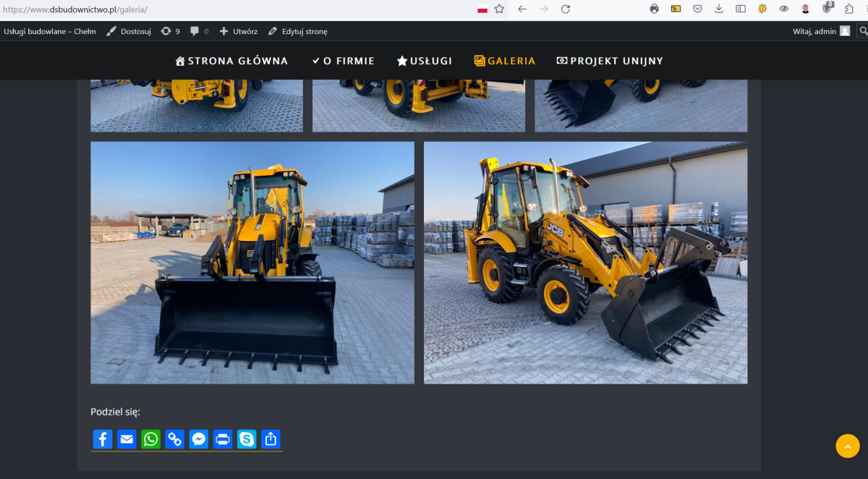Open the extensions puzzle-piece icon
Image resolution: width=868 pixels, height=479 pixels.
coord(849,9)
